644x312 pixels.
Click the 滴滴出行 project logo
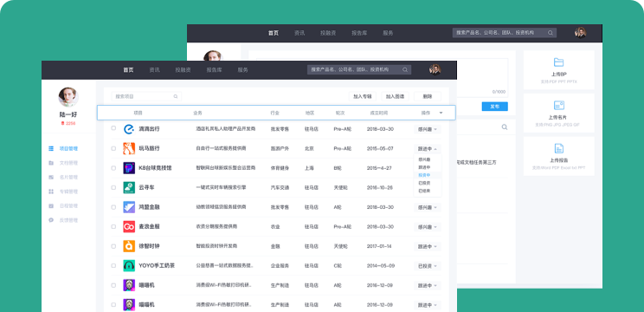pyautogui.click(x=129, y=129)
